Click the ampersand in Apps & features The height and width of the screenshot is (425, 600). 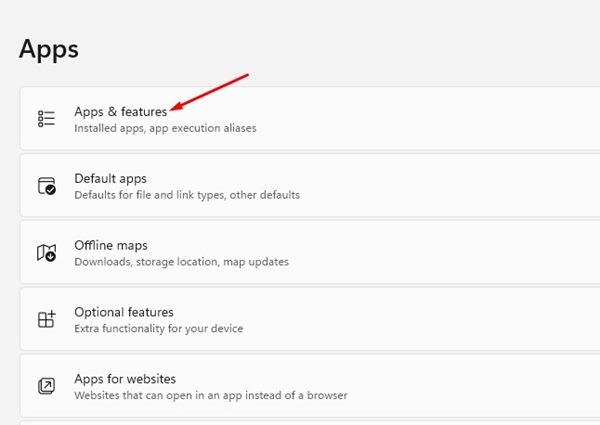point(112,111)
